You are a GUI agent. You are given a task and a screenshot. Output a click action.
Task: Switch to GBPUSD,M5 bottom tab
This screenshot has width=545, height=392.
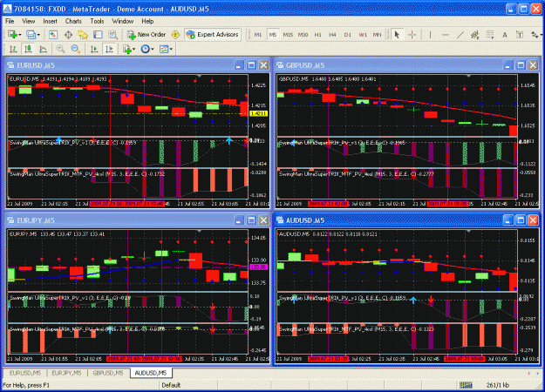coord(108,373)
